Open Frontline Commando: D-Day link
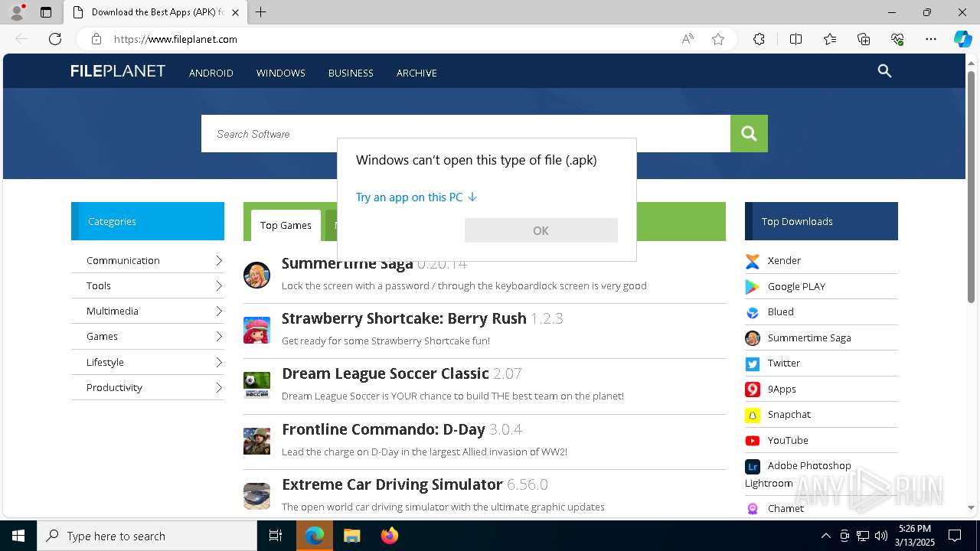The image size is (980, 551). point(384,429)
